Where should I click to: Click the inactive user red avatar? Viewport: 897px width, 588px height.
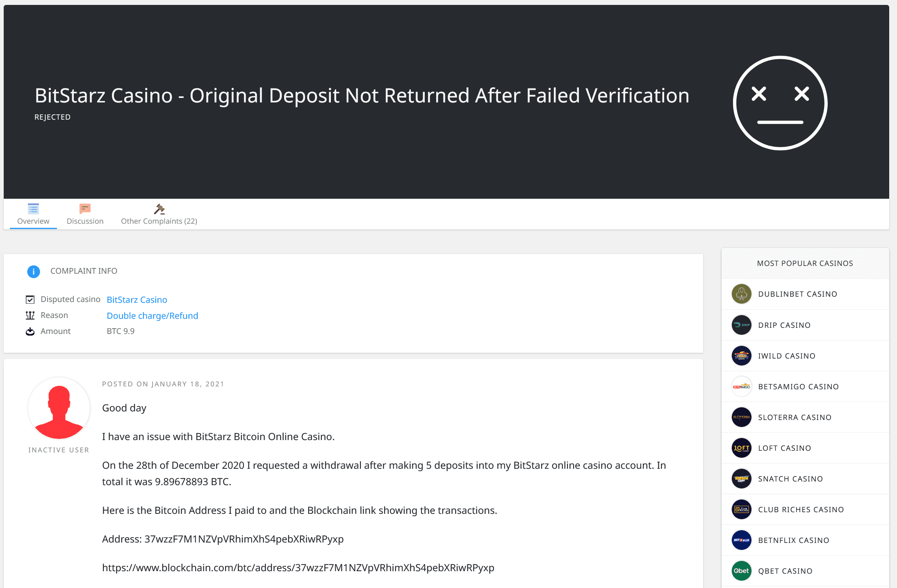click(59, 409)
